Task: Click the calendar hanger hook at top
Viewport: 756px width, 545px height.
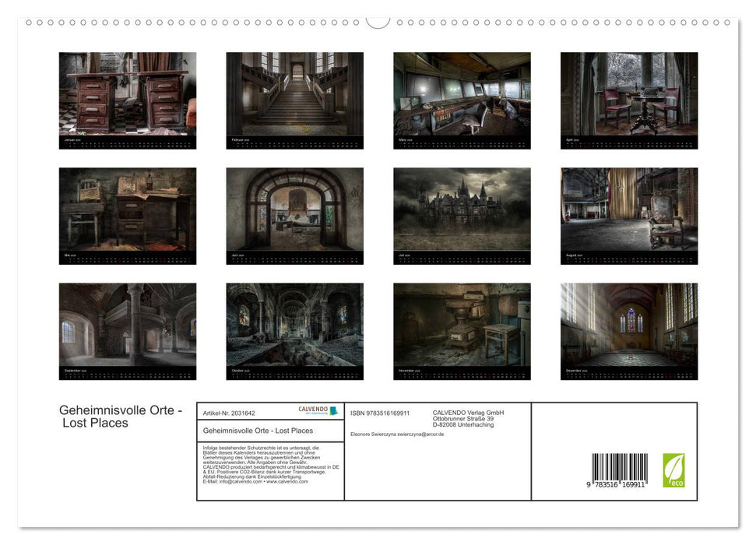Action: coord(378,21)
